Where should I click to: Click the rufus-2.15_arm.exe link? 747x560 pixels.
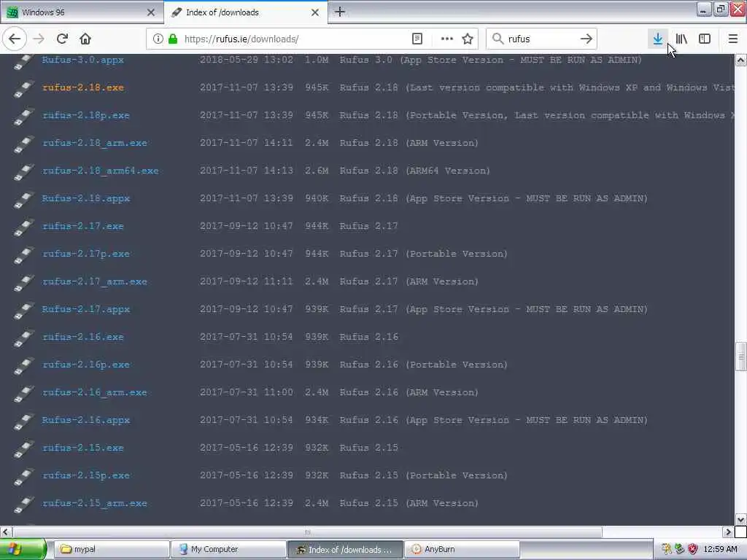(x=94, y=503)
